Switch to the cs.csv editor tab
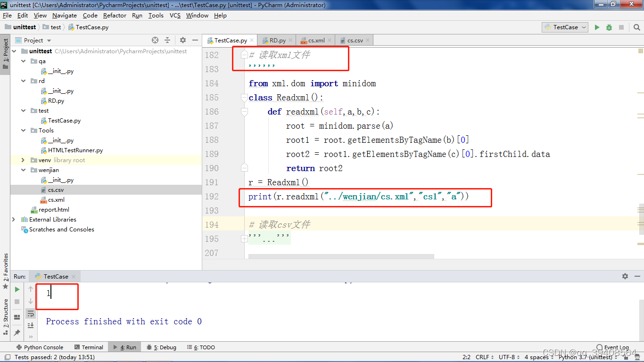The height and width of the screenshot is (362, 644). pyautogui.click(x=355, y=41)
